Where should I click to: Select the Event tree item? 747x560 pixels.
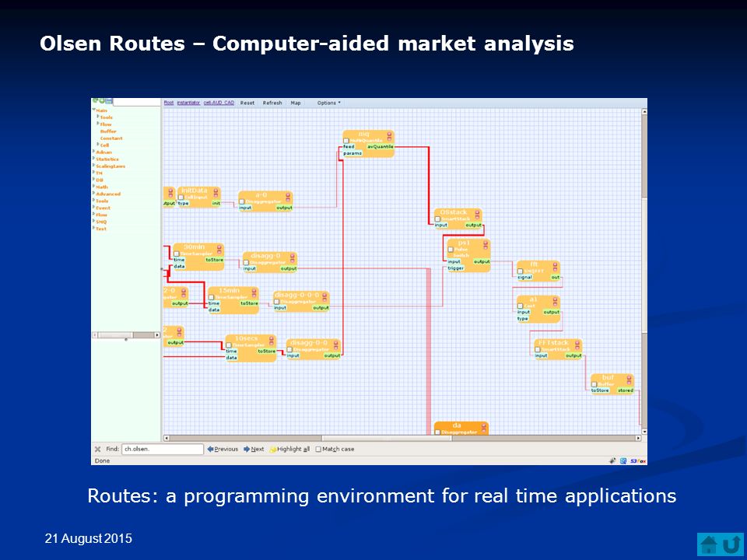103,208
